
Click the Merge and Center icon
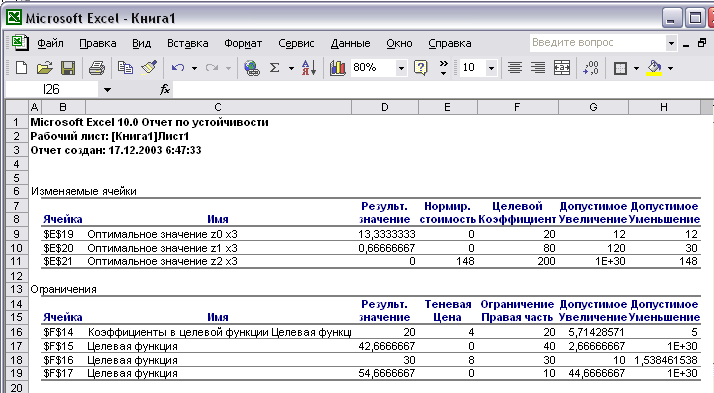(x=562, y=68)
